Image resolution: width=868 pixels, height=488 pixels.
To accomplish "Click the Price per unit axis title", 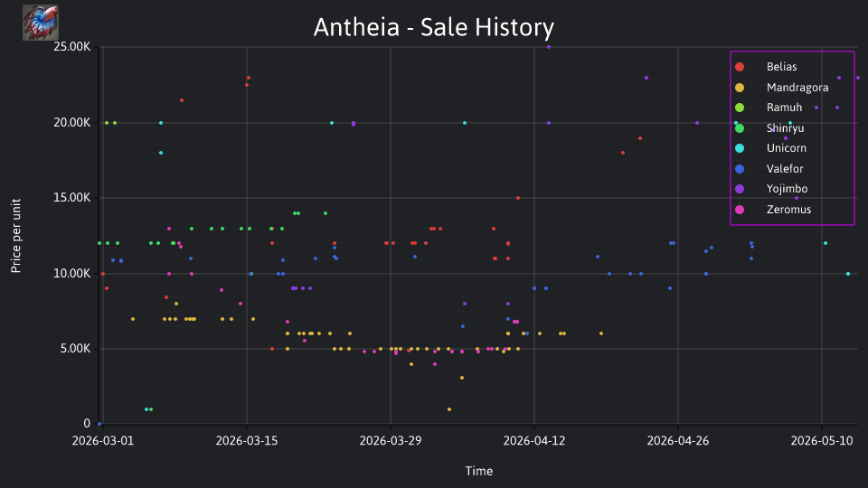I will pyautogui.click(x=15, y=236).
